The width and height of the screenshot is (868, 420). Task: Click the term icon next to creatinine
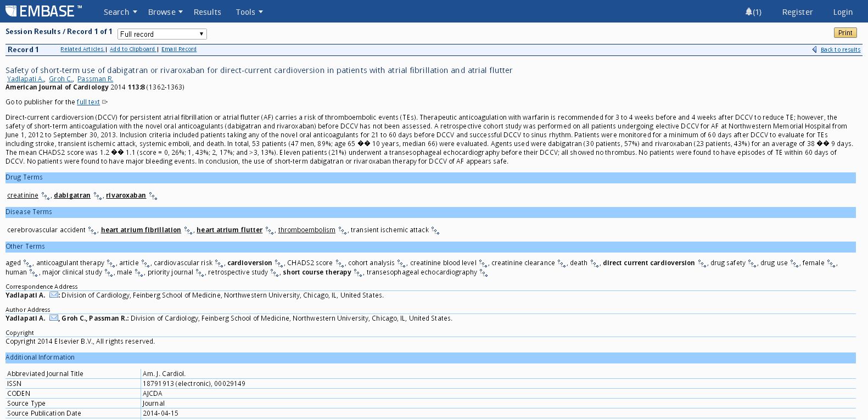(x=46, y=196)
